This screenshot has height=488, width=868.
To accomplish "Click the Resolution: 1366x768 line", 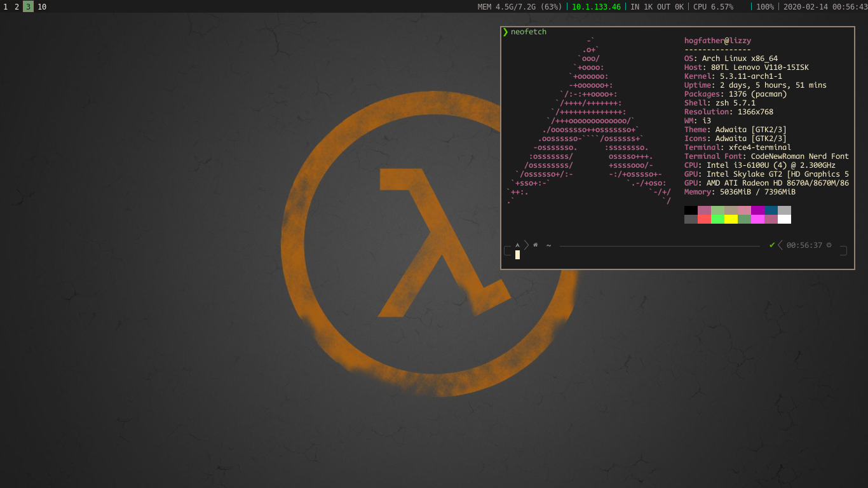I will [729, 112].
